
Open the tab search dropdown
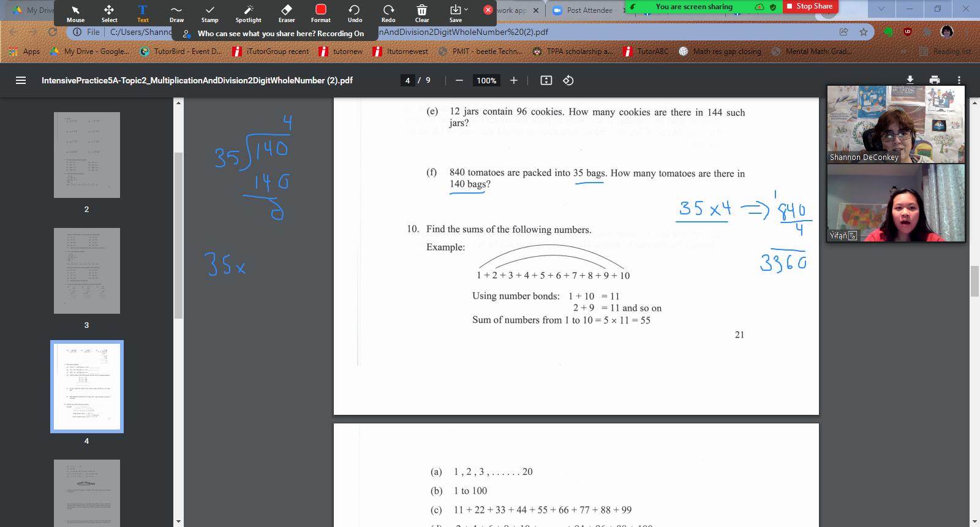(881, 9)
